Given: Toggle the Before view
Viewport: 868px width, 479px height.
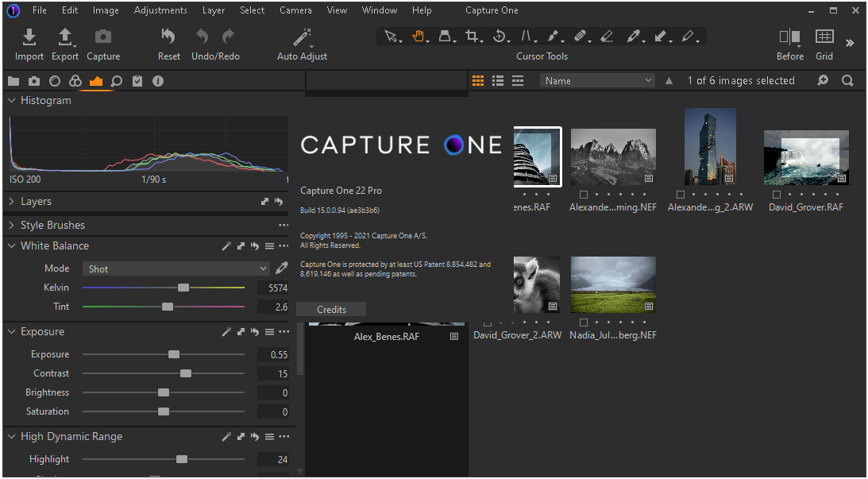Looking at the screenshot, I should point(789,37).
